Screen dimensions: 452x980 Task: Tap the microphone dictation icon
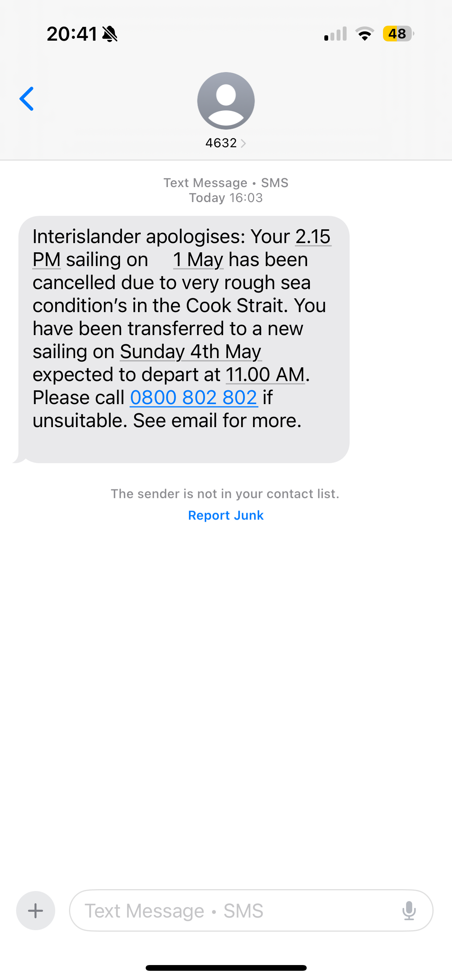pos(409,911)
